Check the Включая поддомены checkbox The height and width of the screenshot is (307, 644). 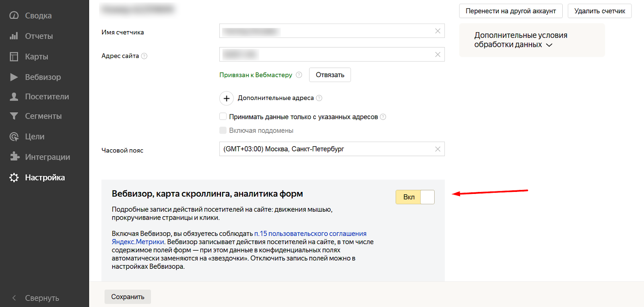point(223,130)
